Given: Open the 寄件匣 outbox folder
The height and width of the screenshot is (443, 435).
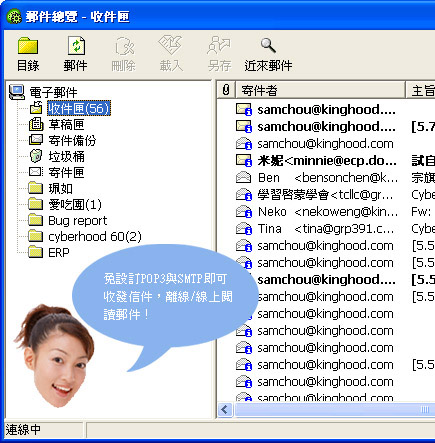Looking at the screenshot, I should pos(66,173).
